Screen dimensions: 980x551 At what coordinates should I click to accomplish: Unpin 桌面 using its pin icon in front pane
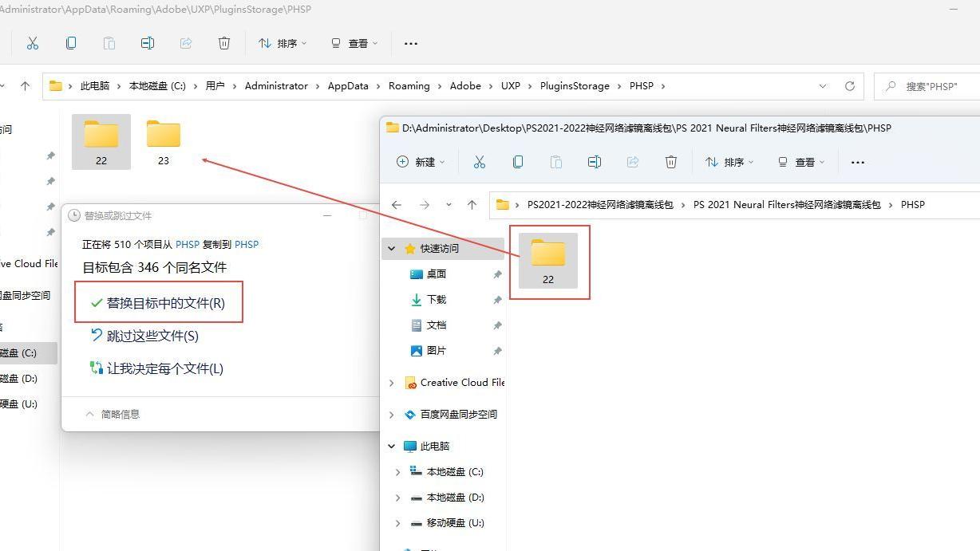[x=497, y=274]
